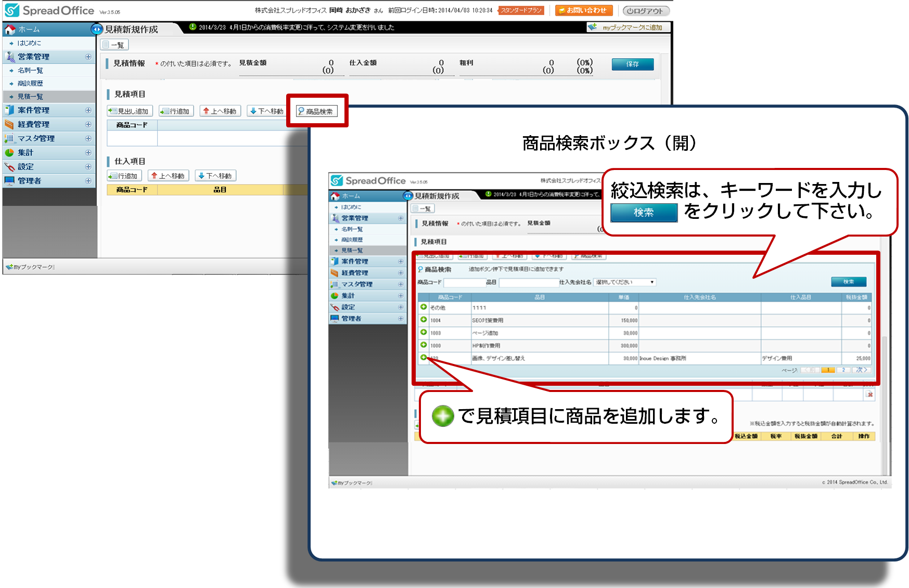Open はじめに in the back window sidebar

(x=29, y=43)
